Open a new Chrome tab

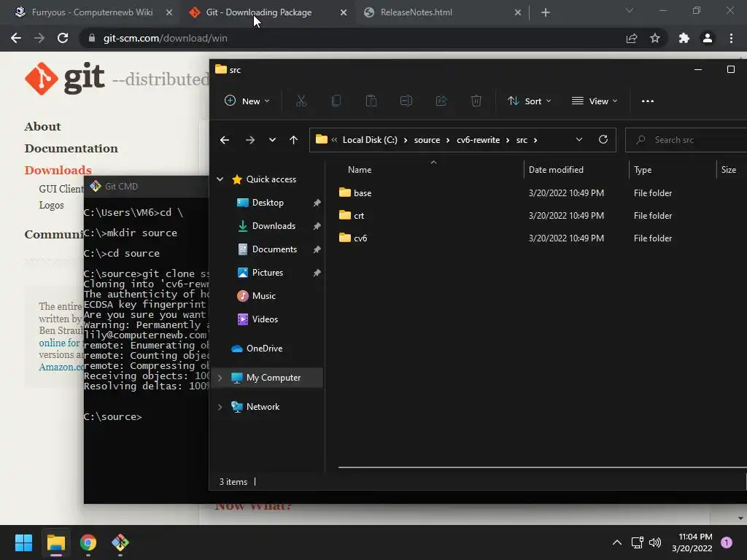[x=546, y=12]
